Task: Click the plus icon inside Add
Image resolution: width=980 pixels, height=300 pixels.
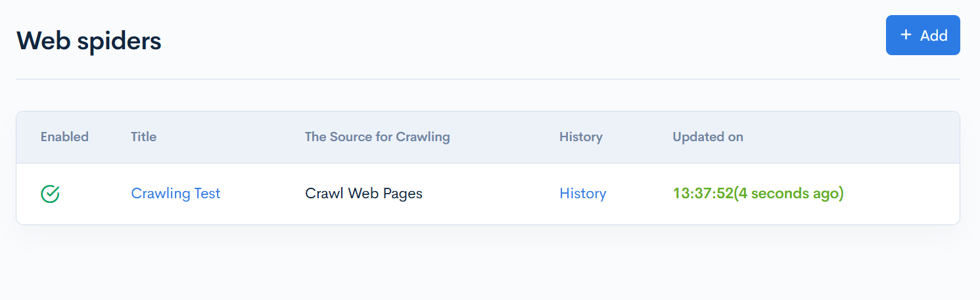Action: point(906,35)
